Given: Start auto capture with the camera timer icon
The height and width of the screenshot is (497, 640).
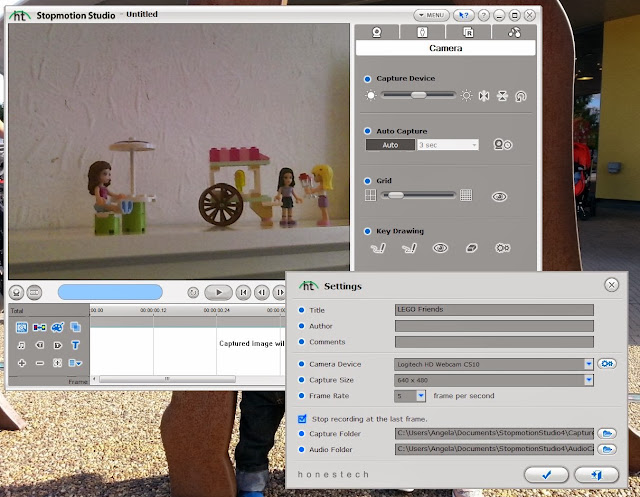Looking at the screenshot, I should pos(502,144).
